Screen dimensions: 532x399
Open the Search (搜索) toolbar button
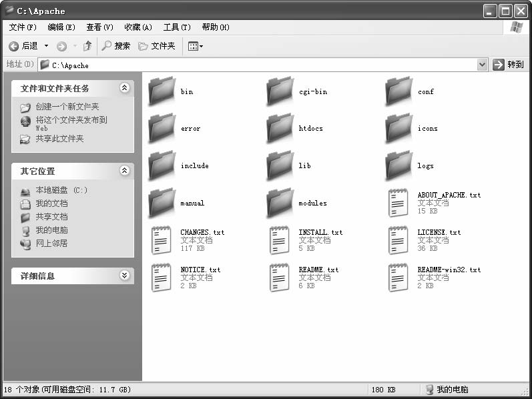pyautogui.click(x=115, y=46)
